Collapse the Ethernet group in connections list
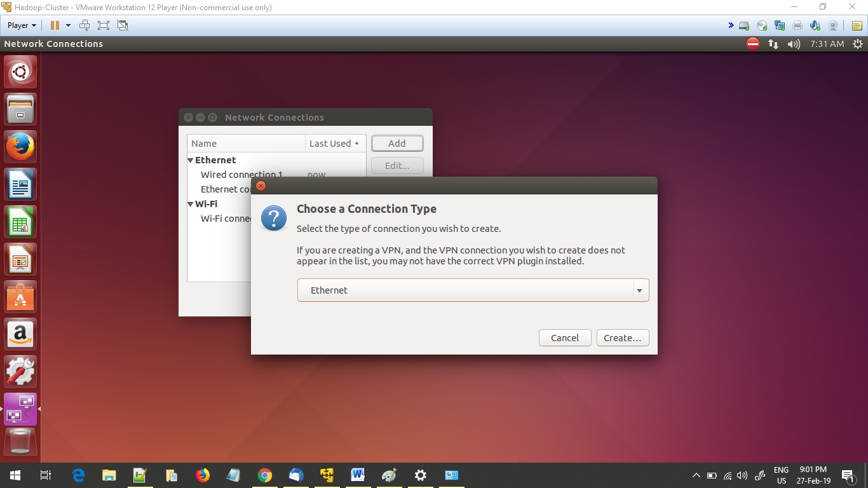This screenshot has height=488, width=868. pos(191,160)
